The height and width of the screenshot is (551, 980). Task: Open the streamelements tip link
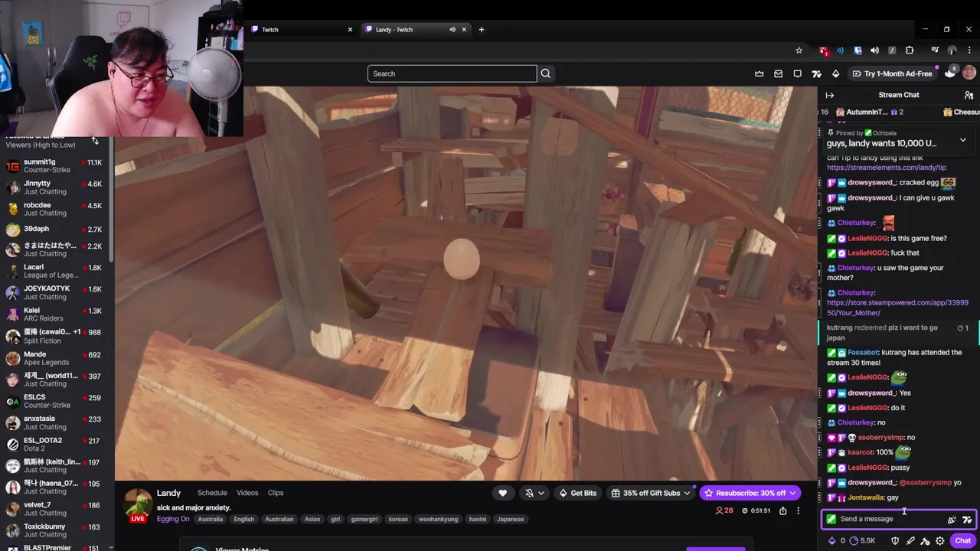tap(886, 168)
